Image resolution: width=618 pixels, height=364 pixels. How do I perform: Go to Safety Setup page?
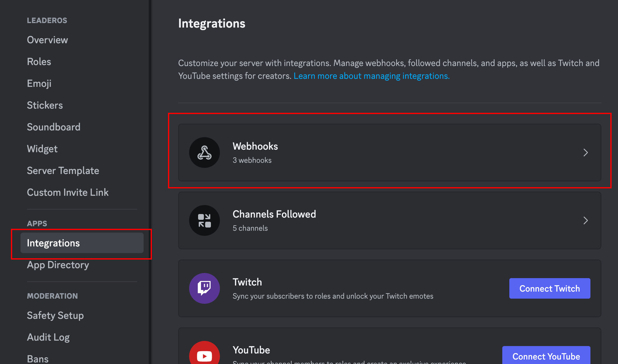point(55,316)
